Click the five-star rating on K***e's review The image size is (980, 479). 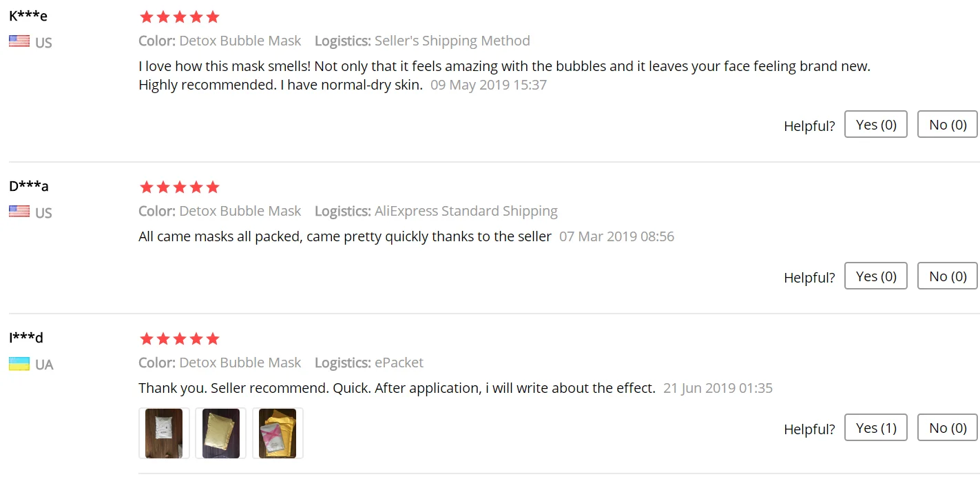(179, 17)
